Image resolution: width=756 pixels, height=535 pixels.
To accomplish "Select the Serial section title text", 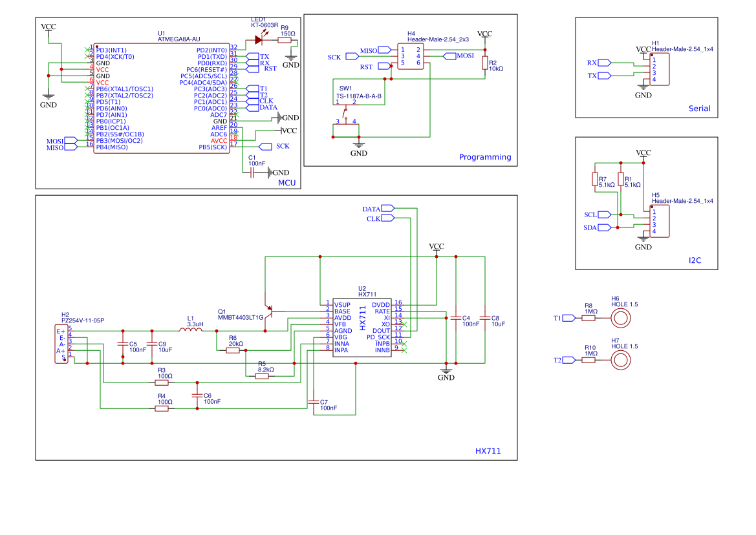I will pyautogui.click(x=699, y=109).
